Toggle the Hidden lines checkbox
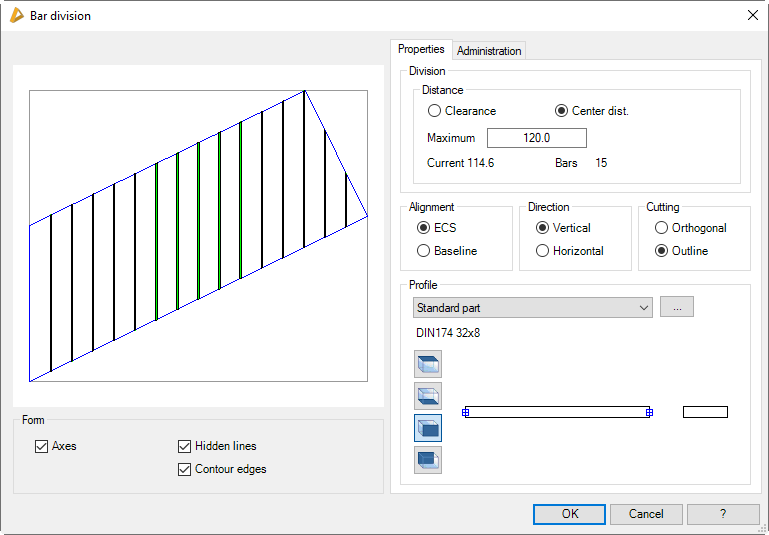This screenshot has width=769, height=535. tap(184, 446)
